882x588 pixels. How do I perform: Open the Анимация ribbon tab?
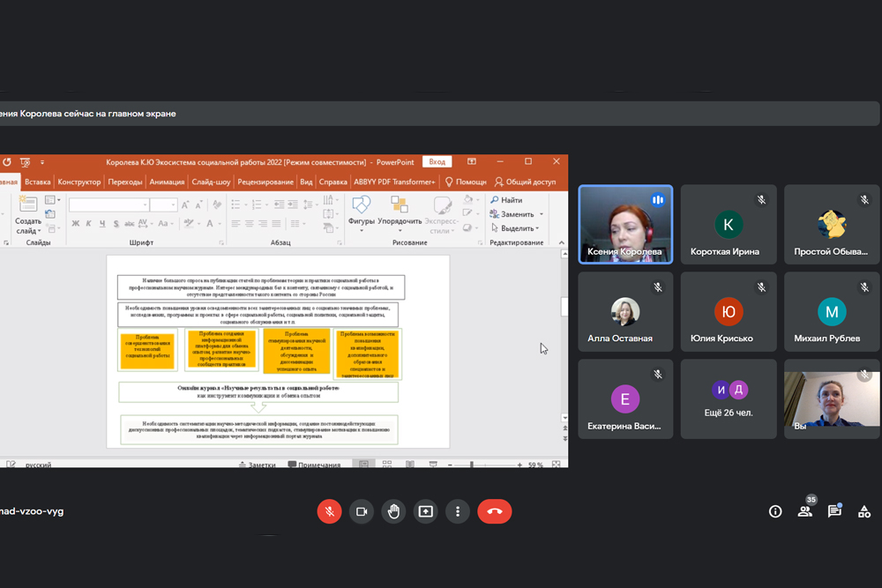tap(167, 182)
